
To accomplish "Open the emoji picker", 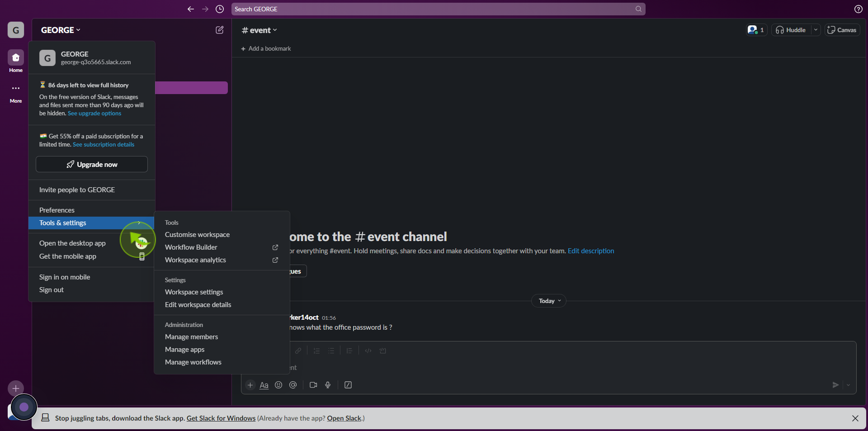I will [x=278, y=385].
